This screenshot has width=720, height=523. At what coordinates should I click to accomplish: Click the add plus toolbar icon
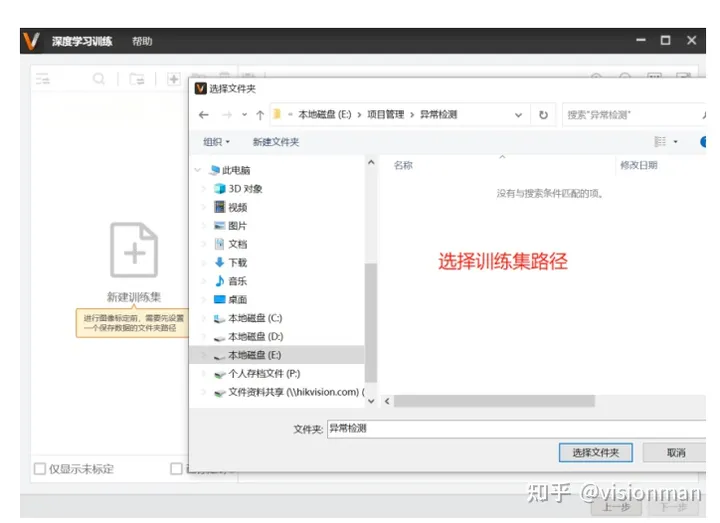coord(174,79)
